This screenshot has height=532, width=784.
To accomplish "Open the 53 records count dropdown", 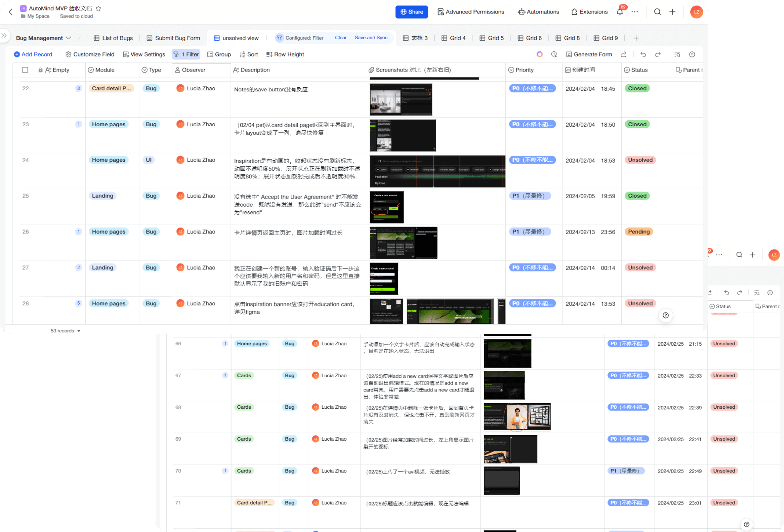I will point(65,331).
